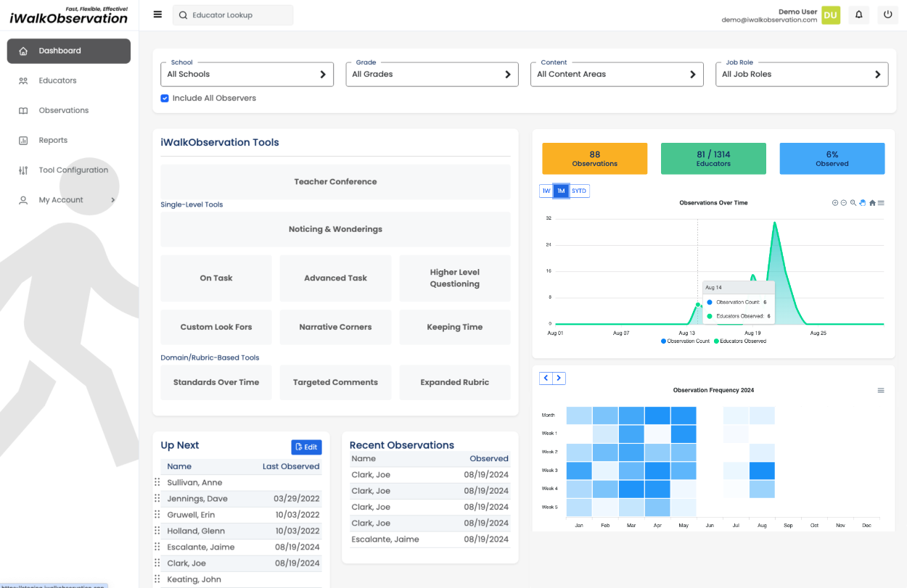Launch Keeping Time tool
This screenshot has width=907, height=588.
point(455,327)
